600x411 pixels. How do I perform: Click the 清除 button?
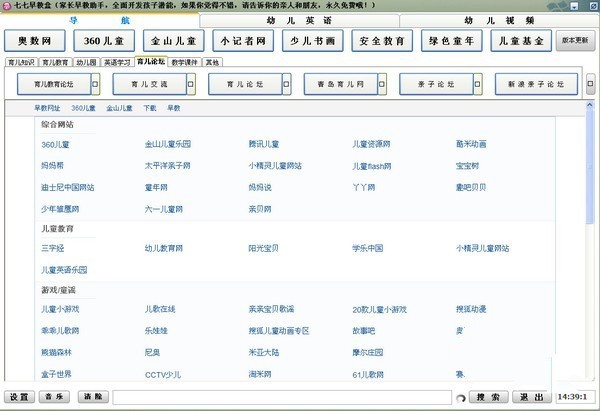[93, 397]
